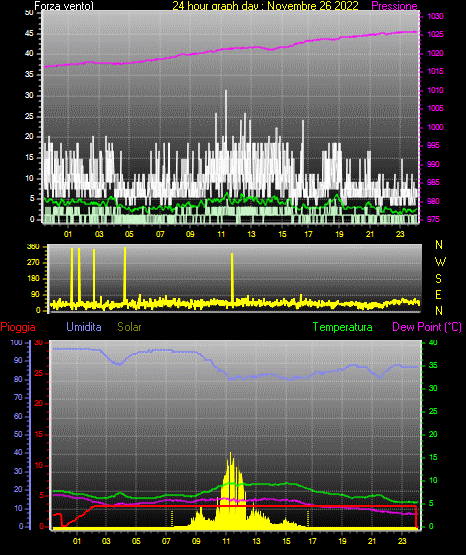
Task: Click the W wind direction label
Action: 440,262
